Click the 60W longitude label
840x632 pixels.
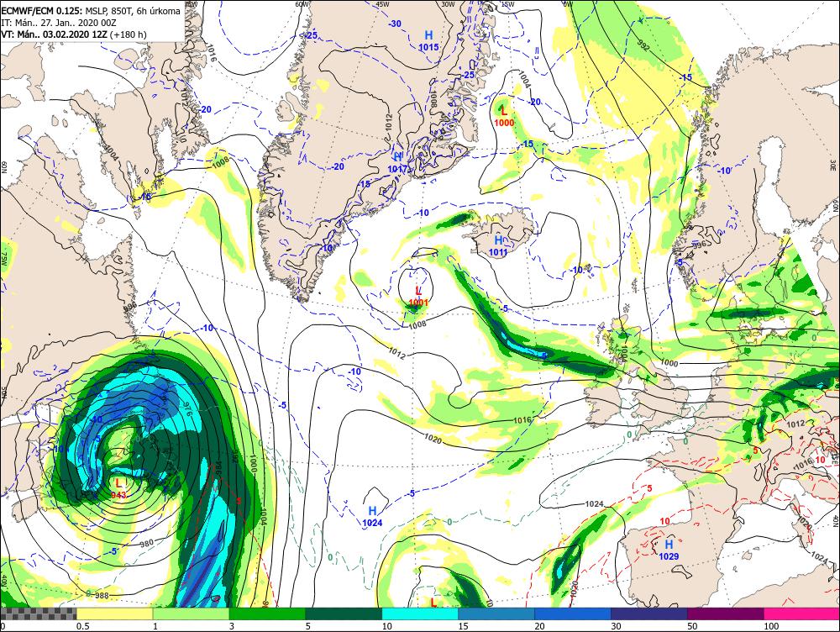point(302,3)
